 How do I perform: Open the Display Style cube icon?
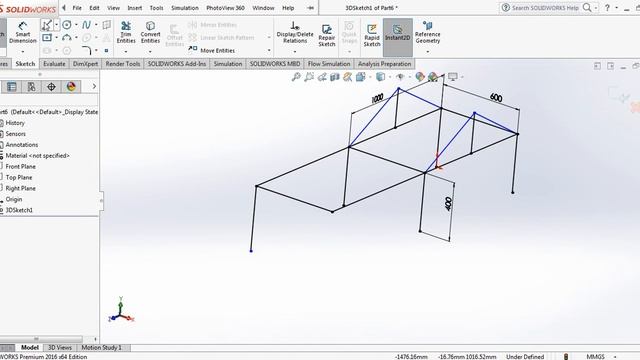380,76
